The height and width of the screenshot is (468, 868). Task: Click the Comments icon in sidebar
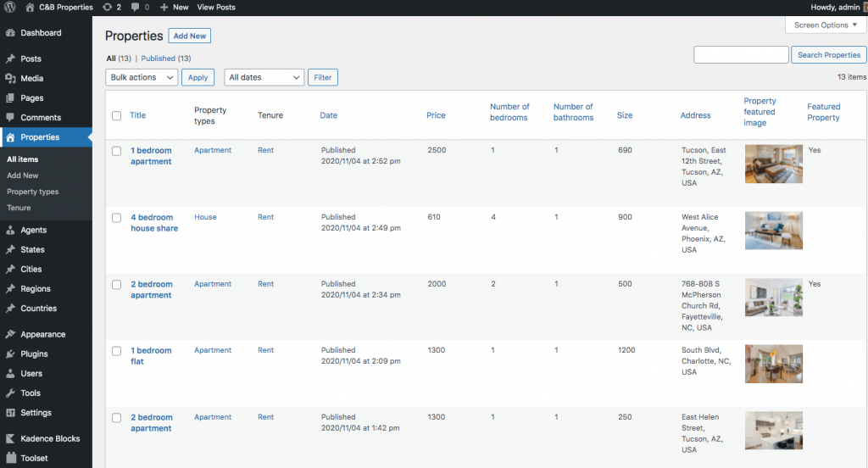10,117
